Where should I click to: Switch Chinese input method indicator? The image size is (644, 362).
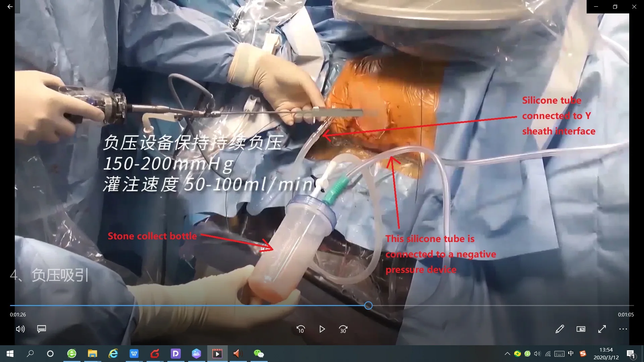pyautogui.click(x=570, y=354)
